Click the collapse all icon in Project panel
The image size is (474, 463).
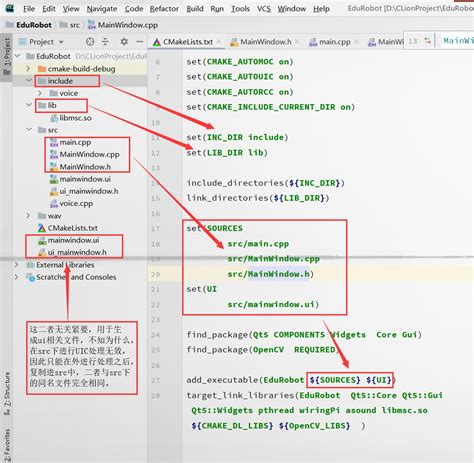click(x=105, y=42)
